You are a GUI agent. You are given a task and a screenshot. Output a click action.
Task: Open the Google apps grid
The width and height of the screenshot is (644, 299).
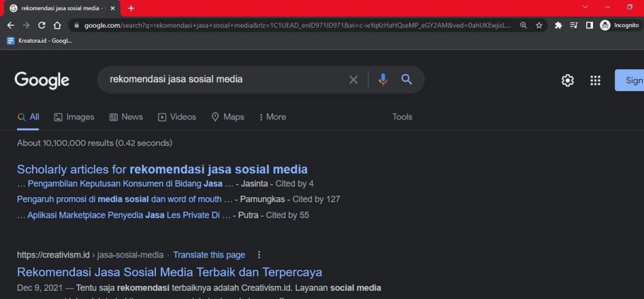pos(595,80)
